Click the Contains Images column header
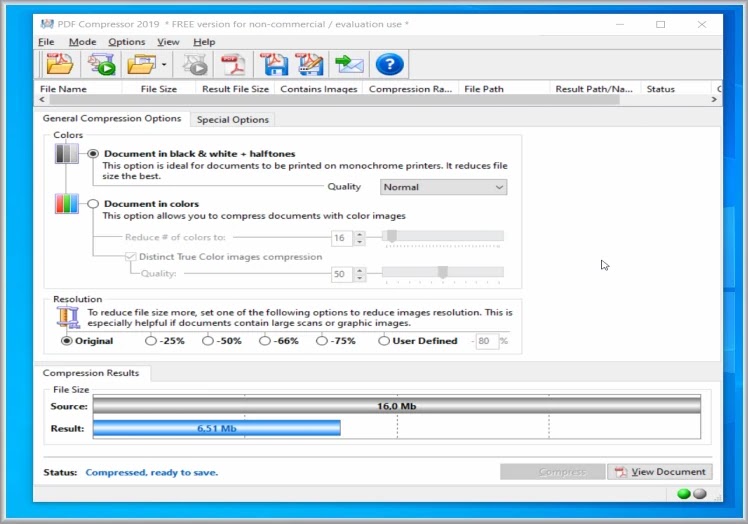Viewport: 748px width, 524px height. (319, 89)
